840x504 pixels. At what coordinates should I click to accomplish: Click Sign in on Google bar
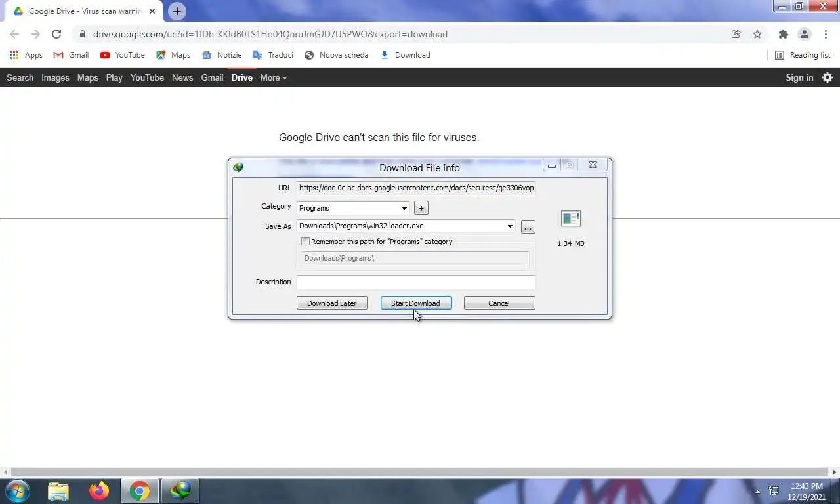pos(799,77)
